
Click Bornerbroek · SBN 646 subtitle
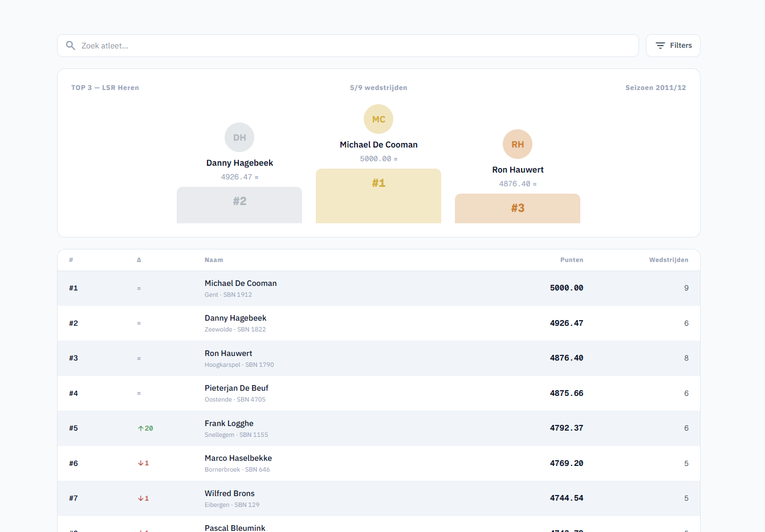237,469
